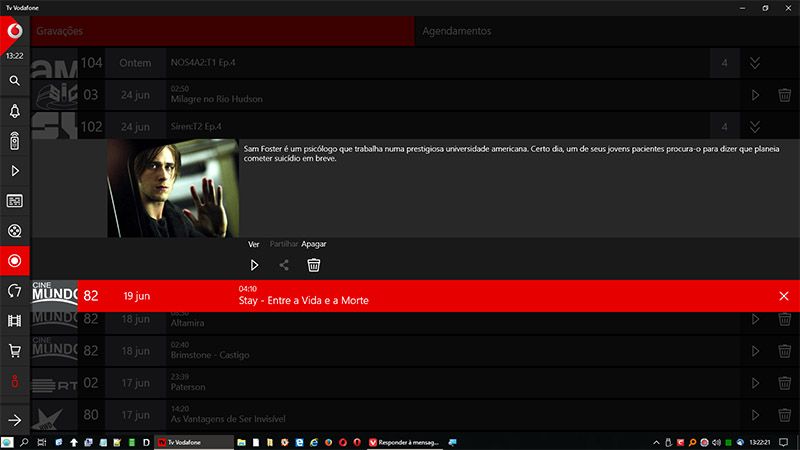Screen dimensions: 800x450
Task: Open notifications bell in sidebar
Action: coord(14,110)
